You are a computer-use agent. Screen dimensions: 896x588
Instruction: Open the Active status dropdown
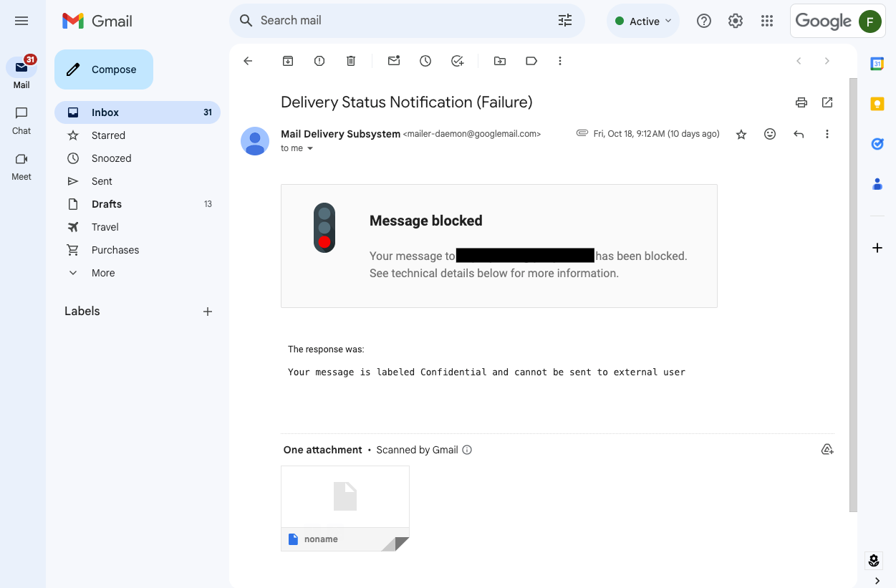click(x=643, y=21)
